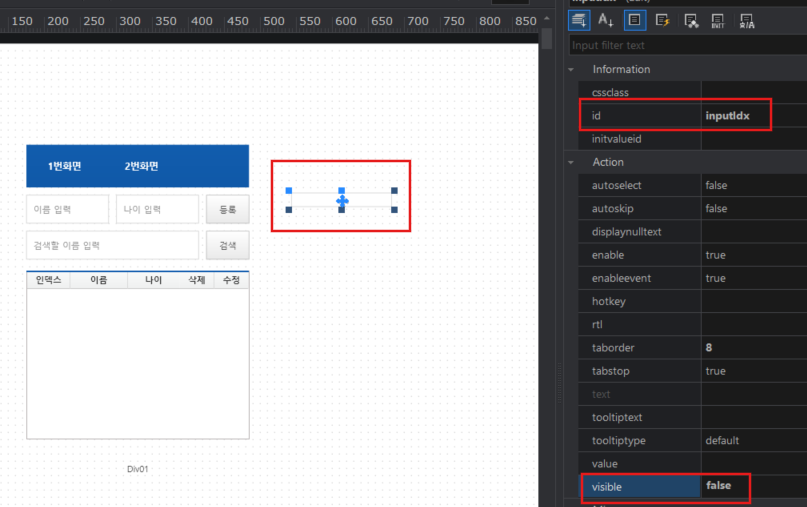Screen dimensions: 807x507
Task: Click the 이름 입력 input field
Action: tap(67, 209)
